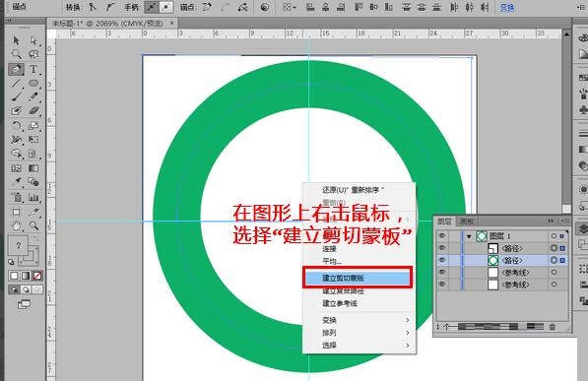Select the Selection arrow tool
This screenshot has height=381, width=588.
[16, 40]
